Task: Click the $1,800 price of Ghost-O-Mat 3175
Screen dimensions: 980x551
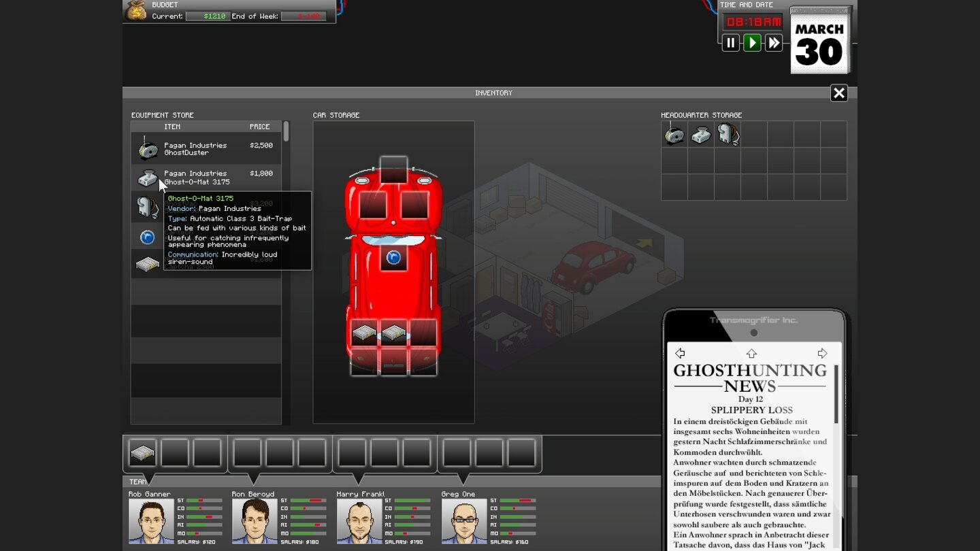Action: (261, 173)
